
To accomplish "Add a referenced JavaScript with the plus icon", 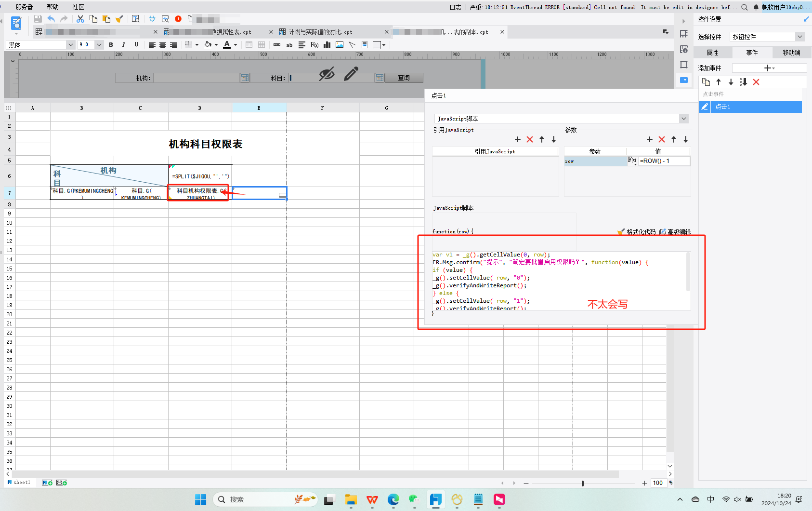I will 518,139.
